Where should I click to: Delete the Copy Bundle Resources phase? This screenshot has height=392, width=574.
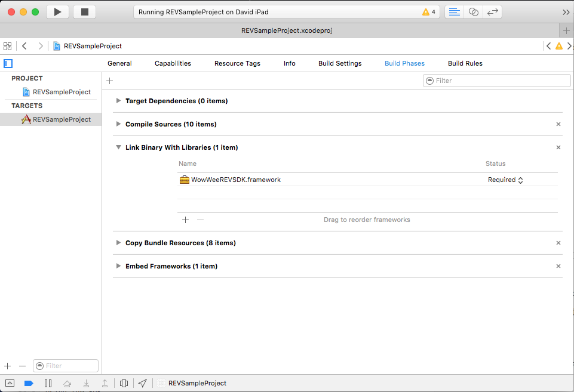558,243
